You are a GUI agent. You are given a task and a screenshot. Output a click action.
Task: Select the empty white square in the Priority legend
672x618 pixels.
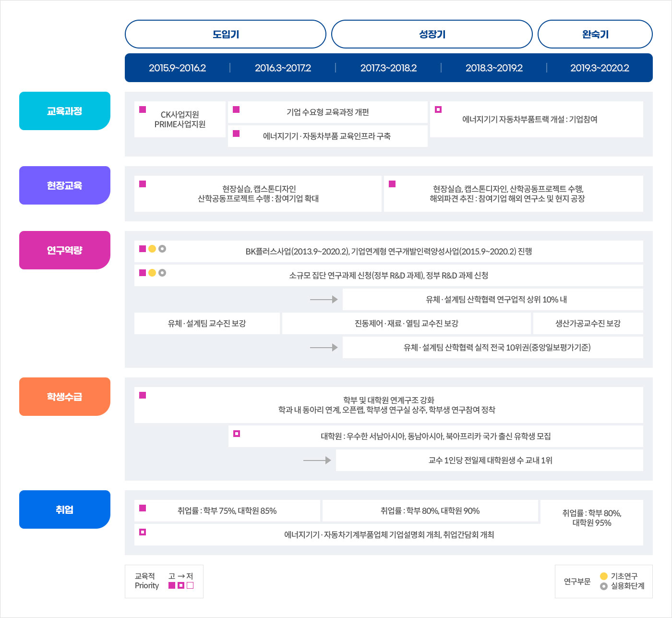(x=190, y=585)
